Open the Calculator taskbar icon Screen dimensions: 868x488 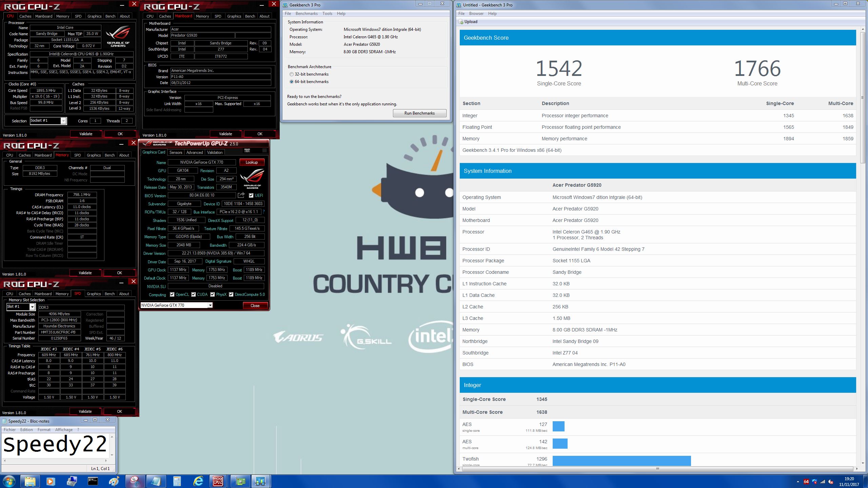point(177,481)
